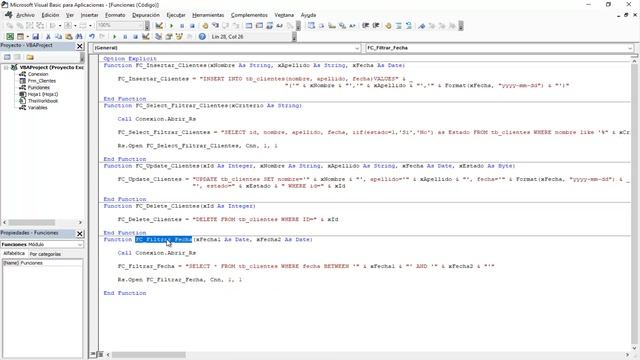Open the Complementos menu
The image size is (640, 360).
click(x=249, y=15)
